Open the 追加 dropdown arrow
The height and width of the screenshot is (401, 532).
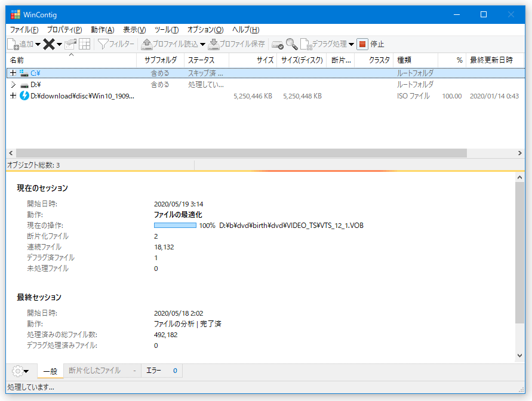point(38,44)
